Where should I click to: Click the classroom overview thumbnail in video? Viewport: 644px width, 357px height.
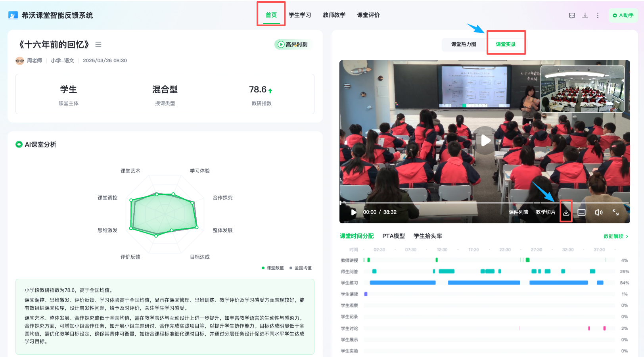[582, 89]
